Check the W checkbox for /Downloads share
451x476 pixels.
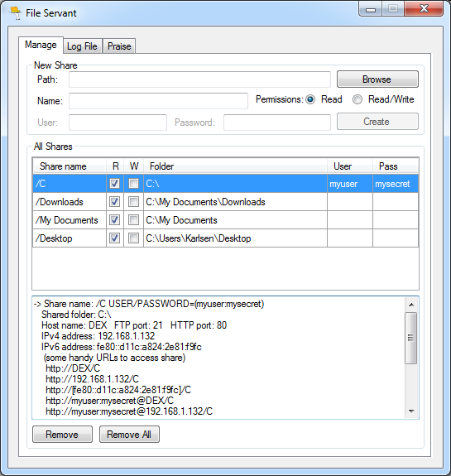coord(133,202)
